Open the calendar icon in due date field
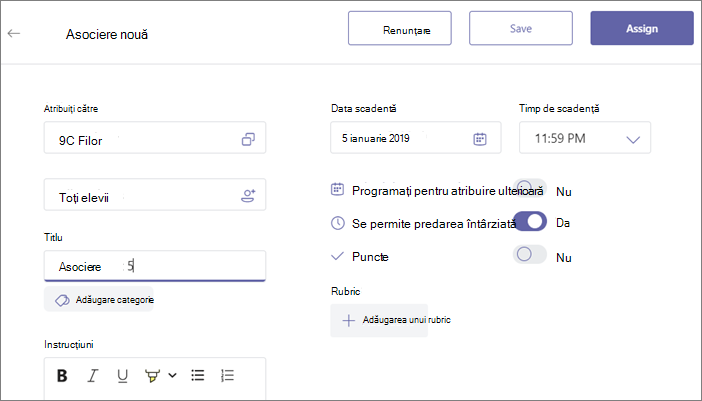Screen dimensions: 702x401 click(x=480, y=139)
